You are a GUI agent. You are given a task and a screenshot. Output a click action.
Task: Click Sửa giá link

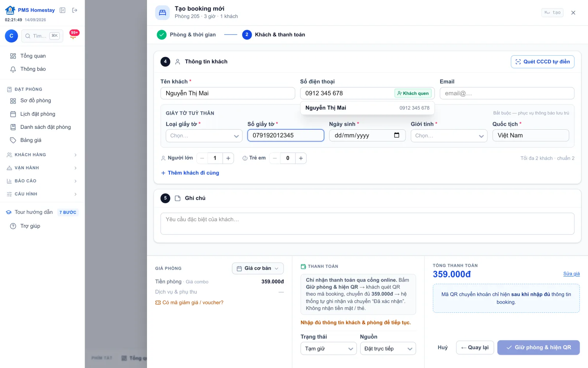pyautogui.click(x=571, y=274)
